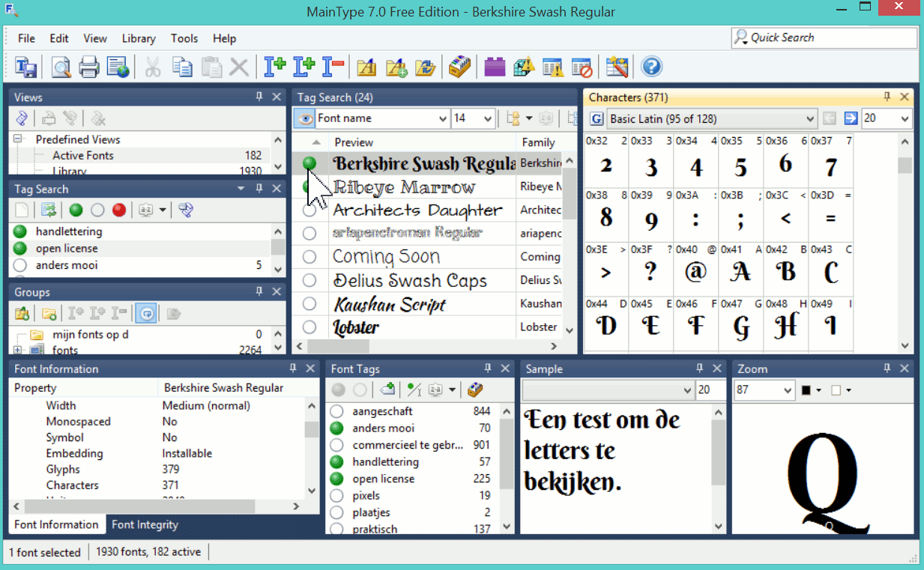Image resolution: width=924 pixels, height=570 pixels.
Task: Open the Zoom size 87 dropdown
Action: pyautogui.click(x=764, y=390)
